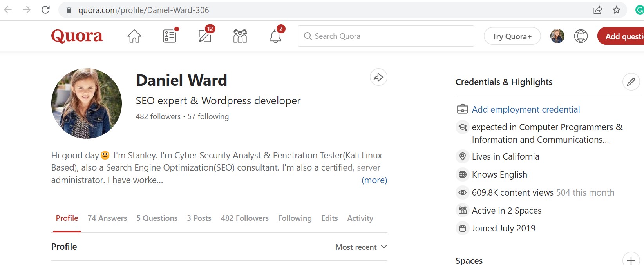Open account menu from profile avatar

pos(557,36)
